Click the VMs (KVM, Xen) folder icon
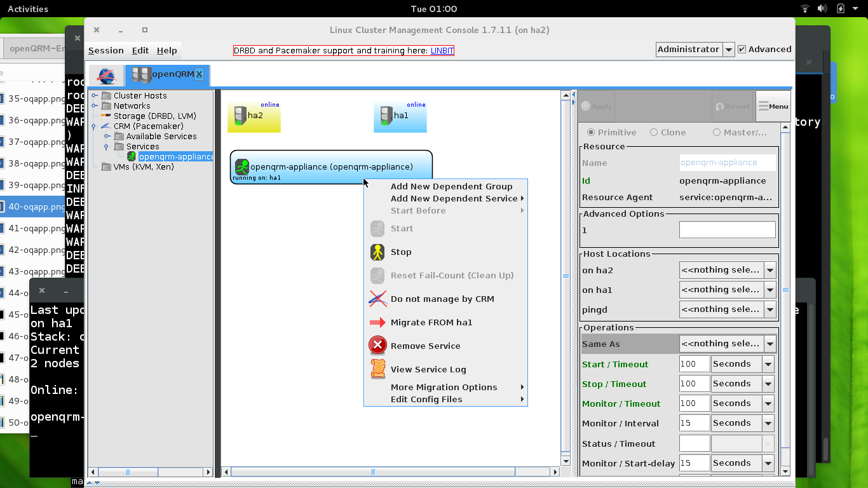Image resolution: width=868 pixels, height=488 pixels. [106, 166]
